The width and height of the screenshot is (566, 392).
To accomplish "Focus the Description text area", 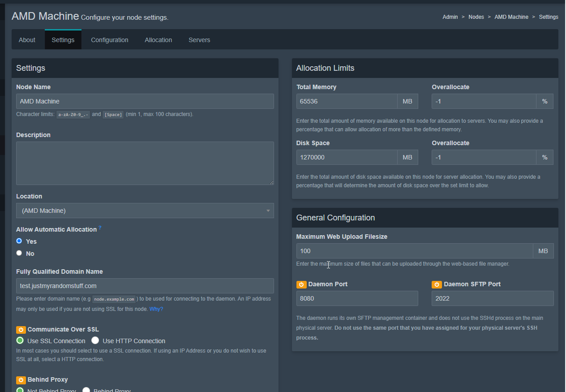I will pos(145,163).
